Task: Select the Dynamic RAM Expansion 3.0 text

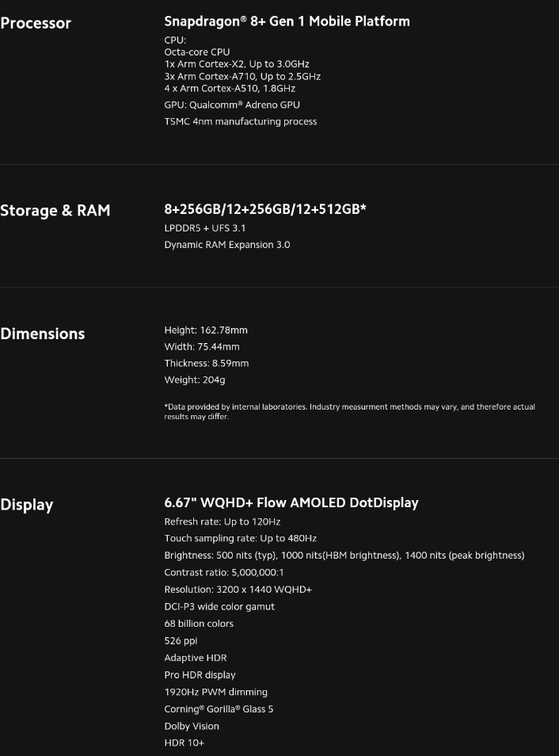Action: [227, 245]
